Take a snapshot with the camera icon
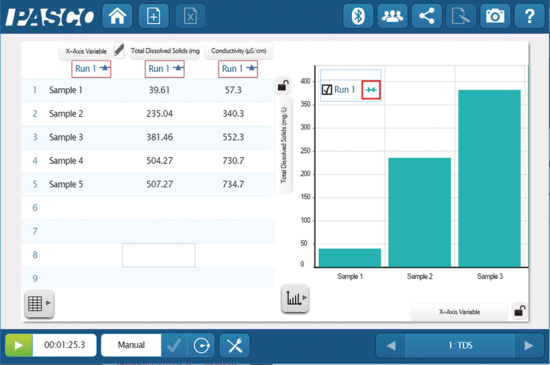The width and height of the screenshot is (550, 365). [495, 16]
